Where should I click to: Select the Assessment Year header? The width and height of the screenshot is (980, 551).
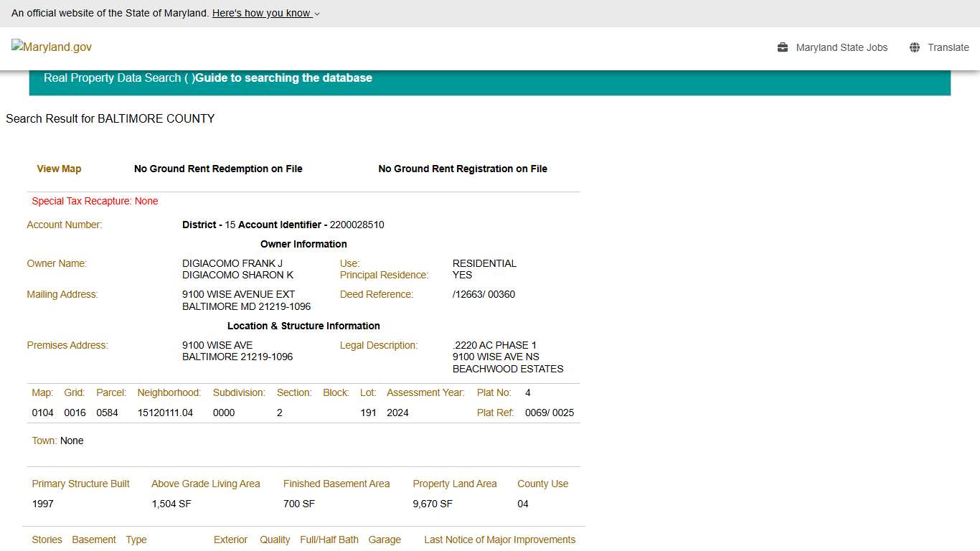click(x=425, y=392)
